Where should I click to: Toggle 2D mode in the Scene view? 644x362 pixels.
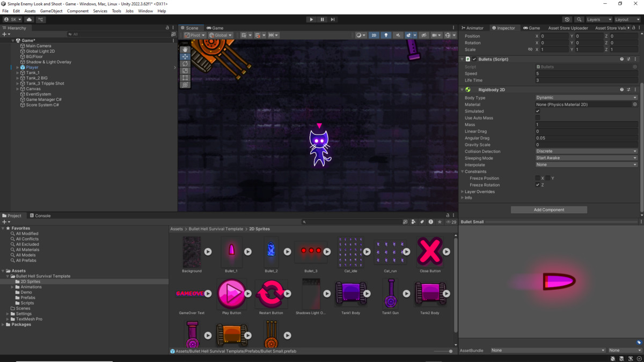(x=374, y=35)
